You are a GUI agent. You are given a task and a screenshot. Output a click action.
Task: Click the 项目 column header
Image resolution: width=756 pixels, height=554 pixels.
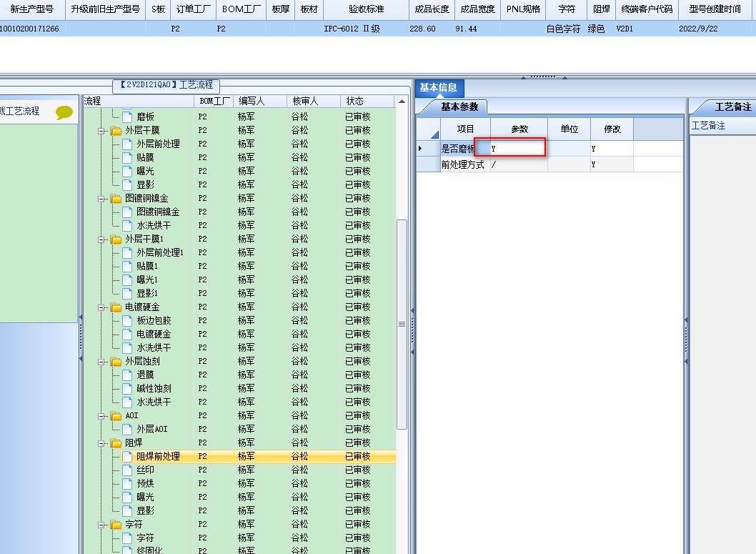[x=465, y=129]
